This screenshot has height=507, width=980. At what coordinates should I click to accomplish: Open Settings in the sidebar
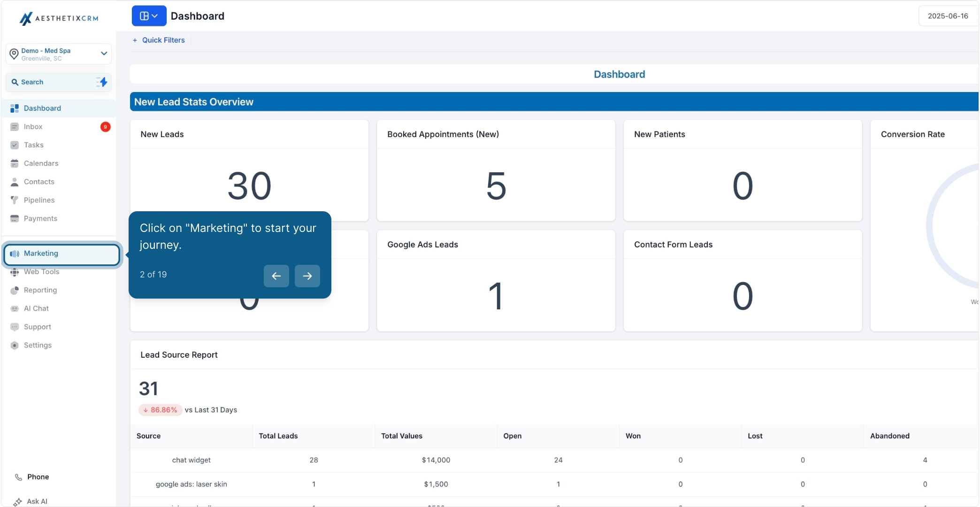(x=59, y=345)
